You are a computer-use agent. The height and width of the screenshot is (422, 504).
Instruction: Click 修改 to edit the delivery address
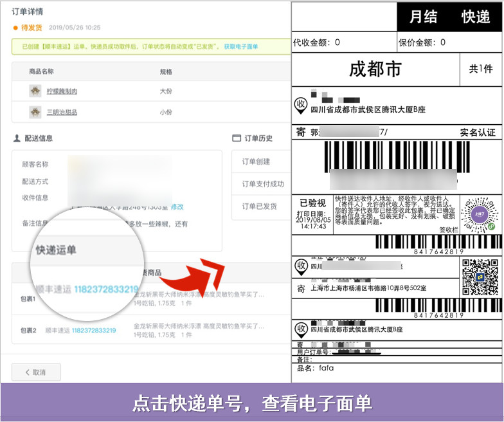(x=177, y=206)
